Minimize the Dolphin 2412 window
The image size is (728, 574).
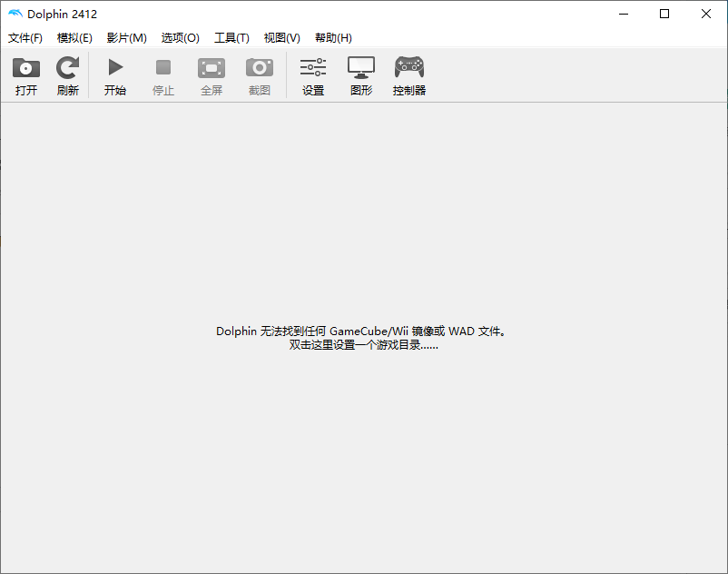tap(624, 14)
